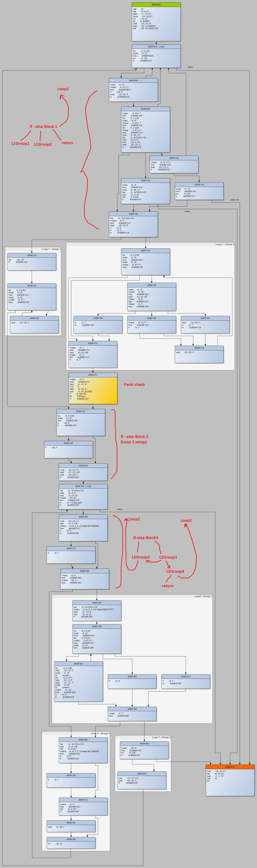Select node 8000F1DC
Viewport: 257px width, 868px height.
93,354
